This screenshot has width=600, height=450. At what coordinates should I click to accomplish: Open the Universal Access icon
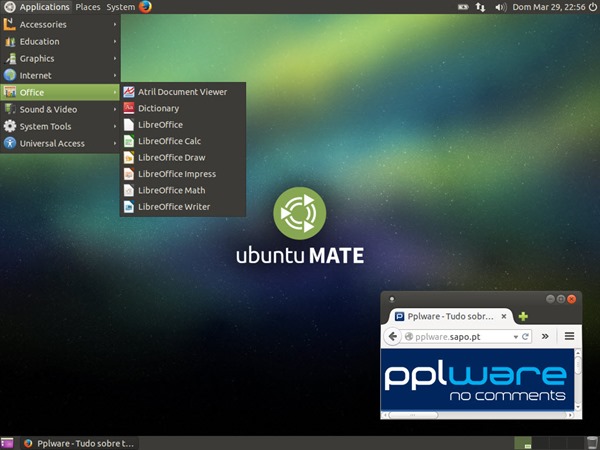point(10,143)
